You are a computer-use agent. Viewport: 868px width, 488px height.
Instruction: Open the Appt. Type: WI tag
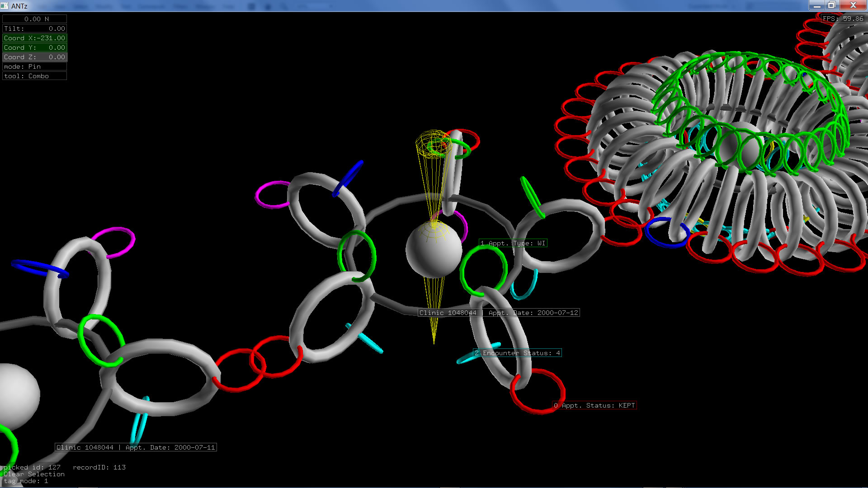[x=513, y=243]
